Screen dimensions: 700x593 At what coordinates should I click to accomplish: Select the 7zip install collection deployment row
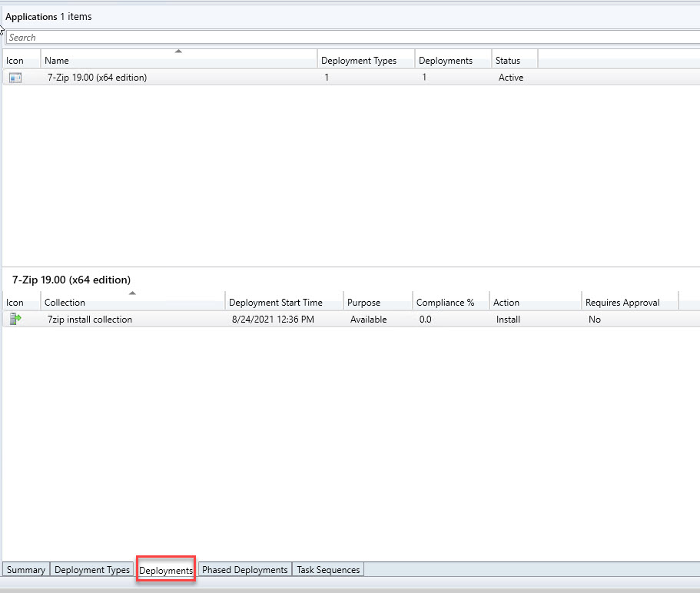pos(90,320)
